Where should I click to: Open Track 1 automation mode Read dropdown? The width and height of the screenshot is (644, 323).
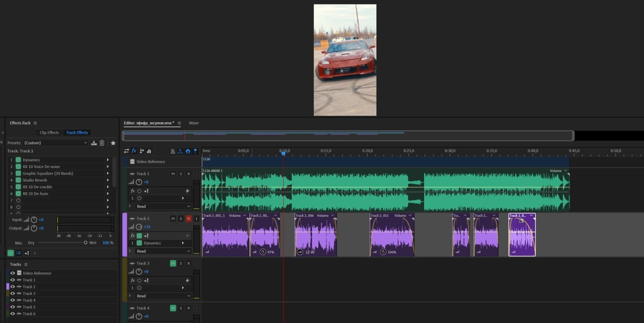163,207
